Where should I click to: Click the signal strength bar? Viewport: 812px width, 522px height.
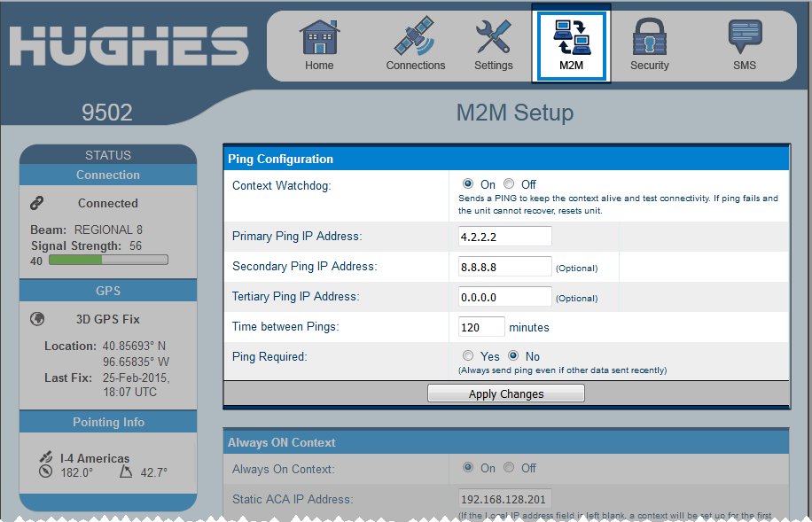click(x=107, y=261)
